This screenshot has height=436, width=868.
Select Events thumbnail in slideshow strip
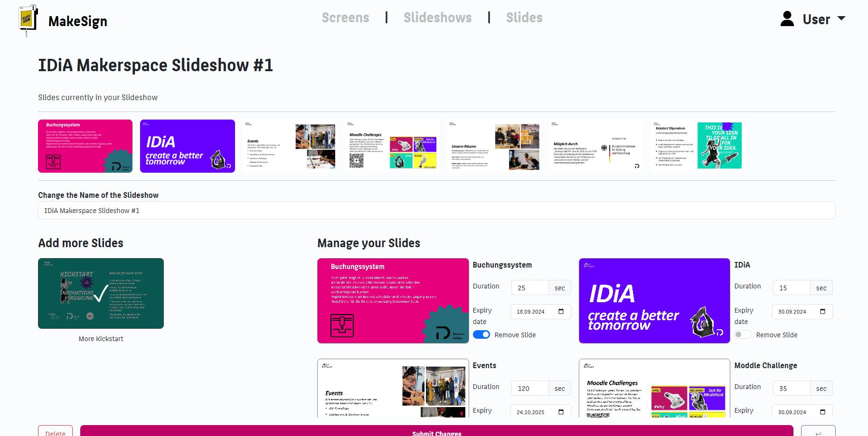click(290, 146)
